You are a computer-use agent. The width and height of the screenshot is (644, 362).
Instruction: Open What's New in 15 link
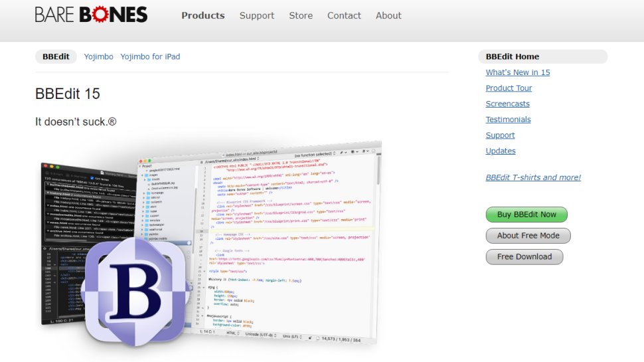click(517, 72)
